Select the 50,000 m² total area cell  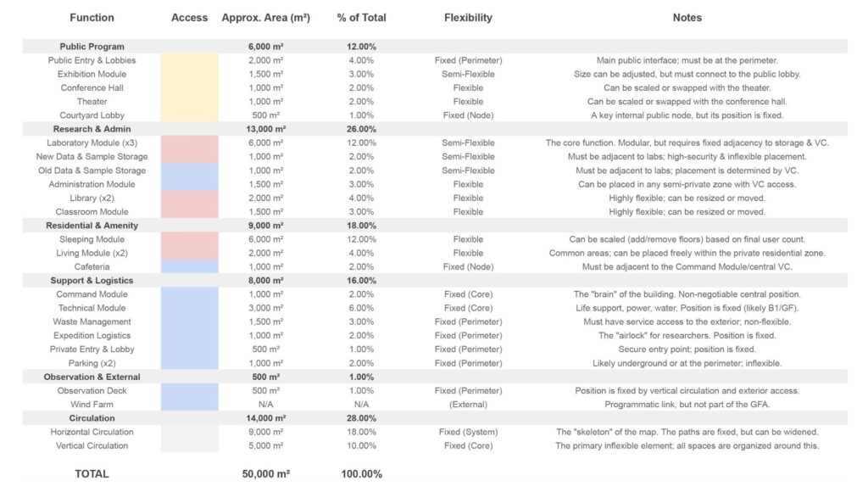[x=265, y=474]
